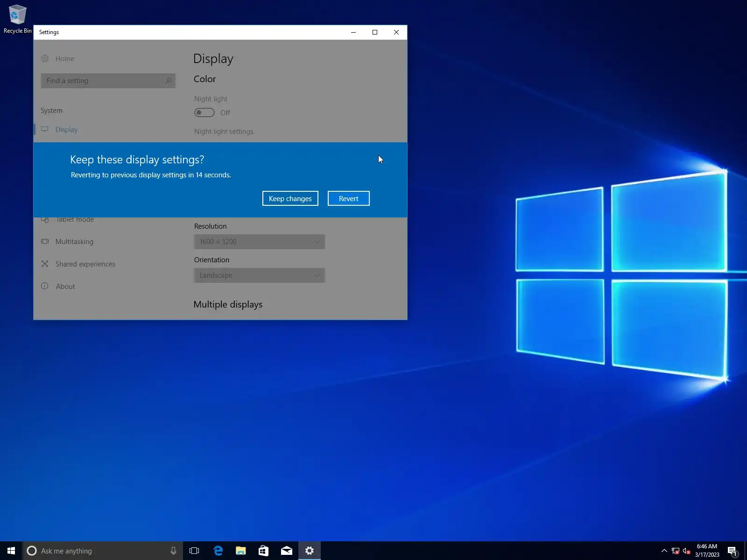747x560 pixels.
Task: Toggle the Night light switch
Action: pyautogui.click(x=204, y=112)
